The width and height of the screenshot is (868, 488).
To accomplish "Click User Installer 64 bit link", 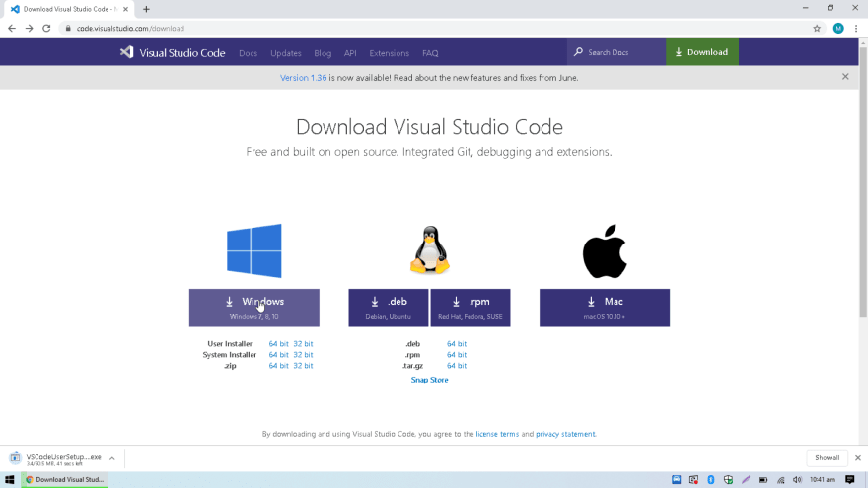I will point(278,344).
